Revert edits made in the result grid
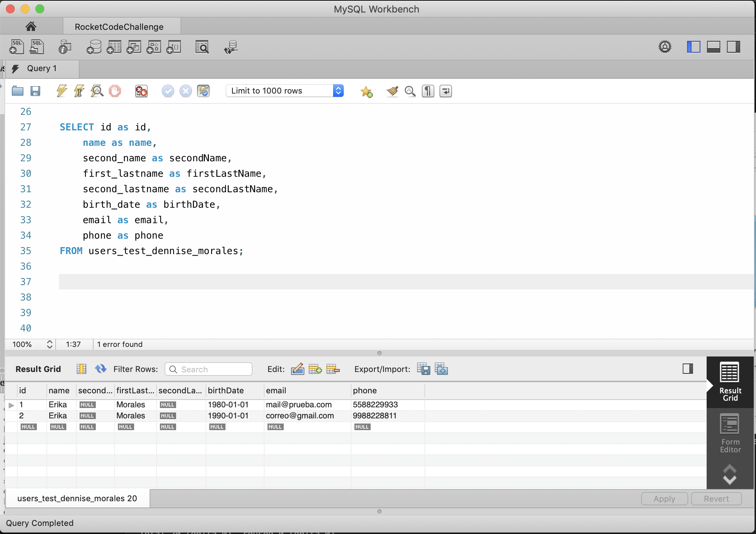Screen dimensions: 756x534 click(x=715, y=498)
